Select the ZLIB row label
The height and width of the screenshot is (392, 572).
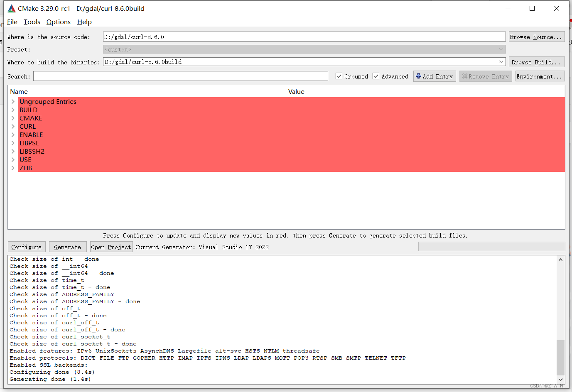(x=26, y=168)
